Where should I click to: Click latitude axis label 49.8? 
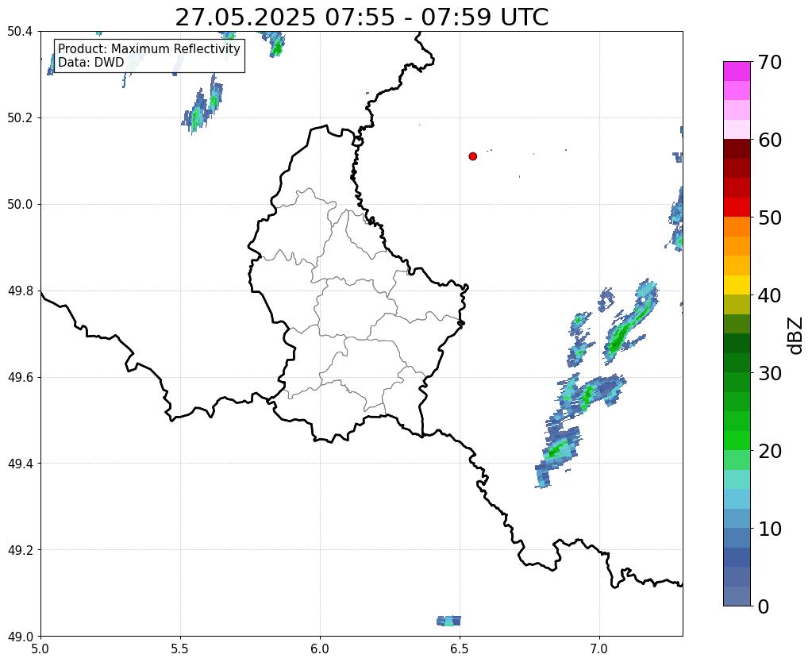(x=20, y=291)
